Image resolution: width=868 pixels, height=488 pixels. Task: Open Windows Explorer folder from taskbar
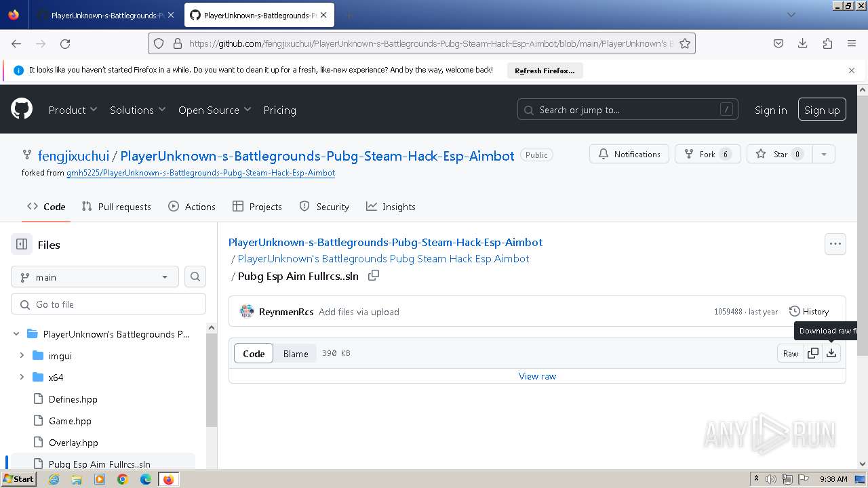pos(77,479)
